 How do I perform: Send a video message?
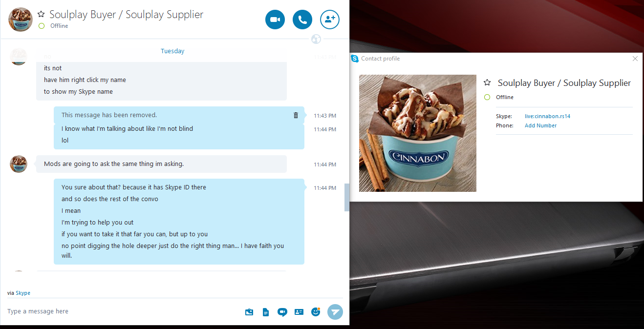point(282,312)
